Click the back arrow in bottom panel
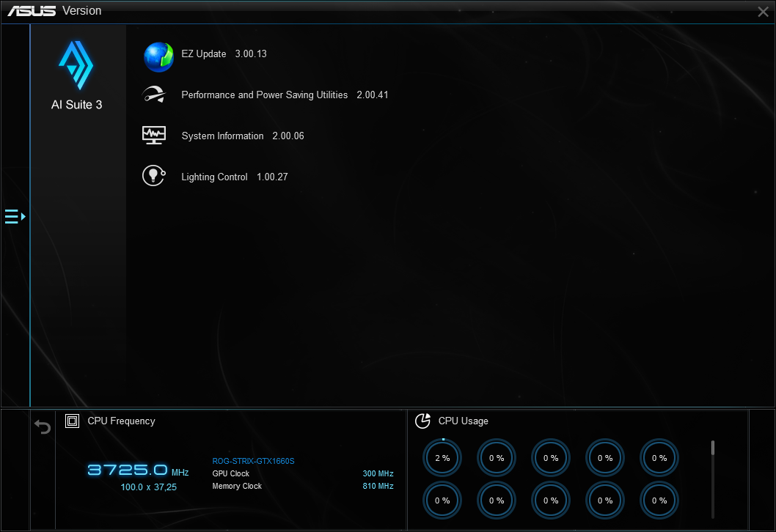The height and width of the screenshot is (532, 776). point(43,426)
